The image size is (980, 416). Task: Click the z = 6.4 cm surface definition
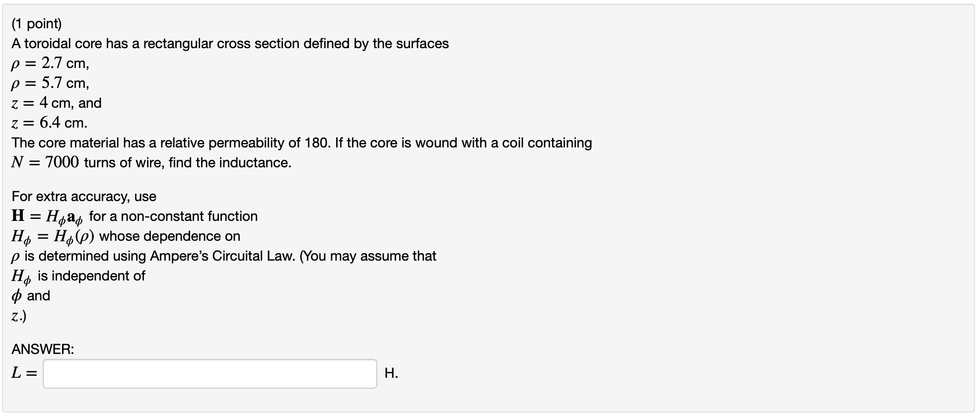[x=49, y=123]
